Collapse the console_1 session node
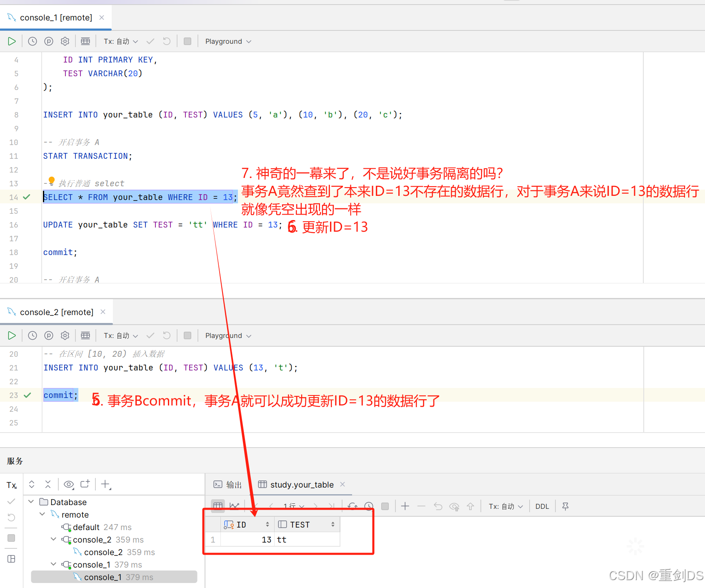This screenshot has height=588, width=705. (x=54, y=564)
